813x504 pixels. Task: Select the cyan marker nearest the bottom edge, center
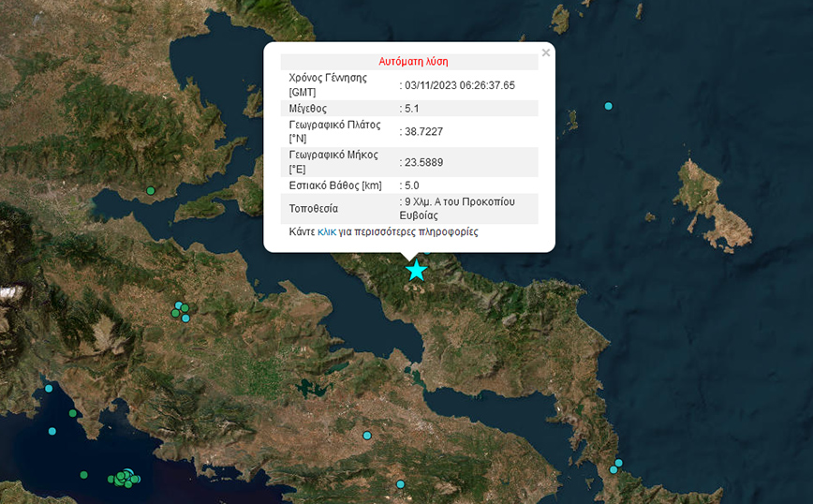pyautogui.click(x=400, y=484)
